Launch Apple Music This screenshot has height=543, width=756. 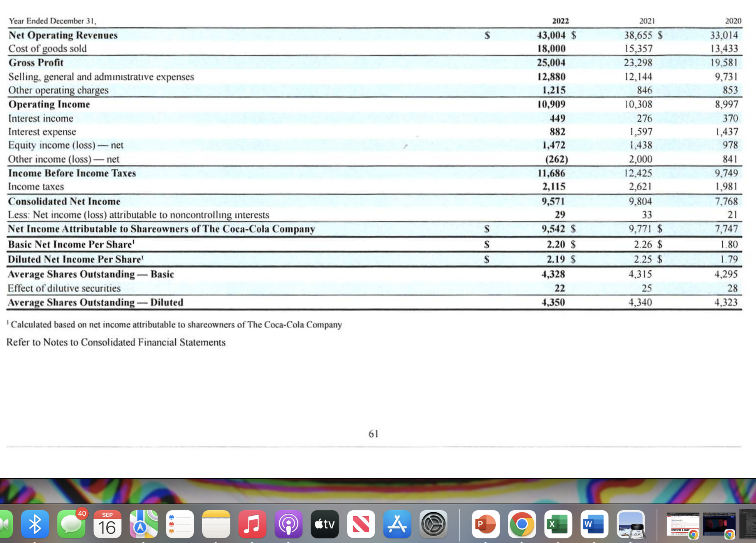coord(252,524)
